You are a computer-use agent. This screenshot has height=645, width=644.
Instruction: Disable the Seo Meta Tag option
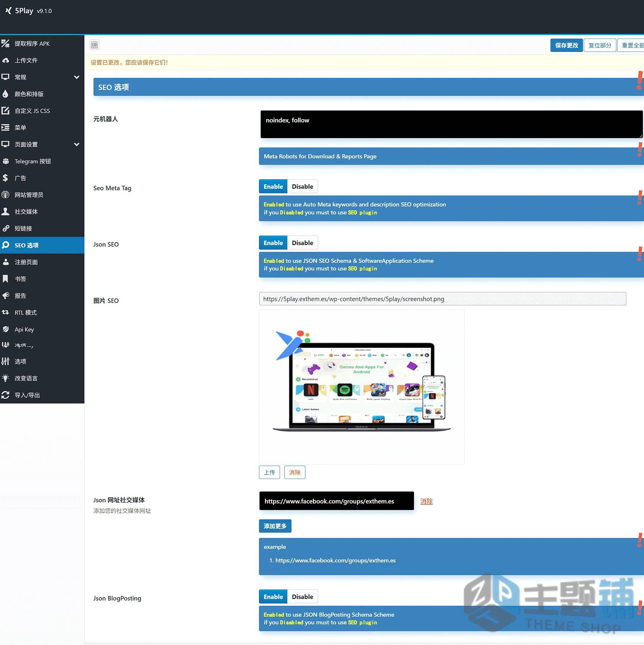pos(302,187)
